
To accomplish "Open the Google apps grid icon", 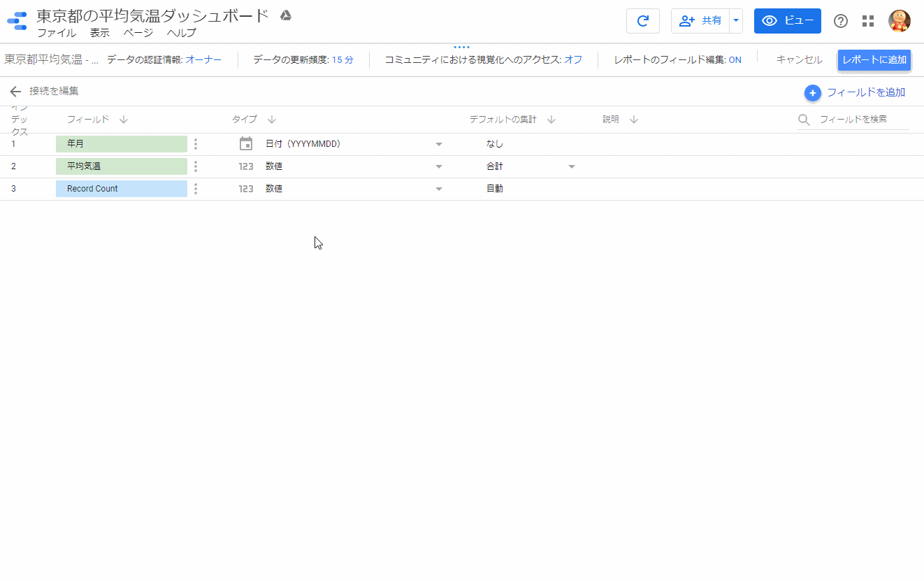I will (868, 21).
